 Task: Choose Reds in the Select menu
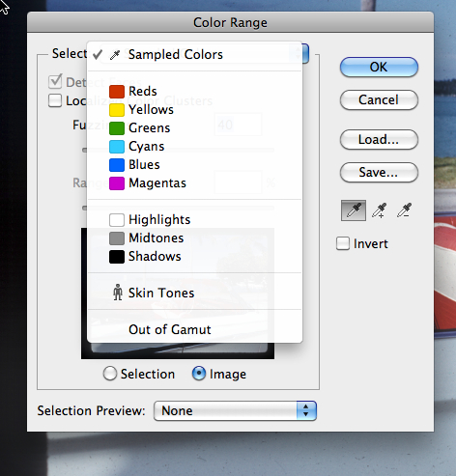click(x=194, y=92)
